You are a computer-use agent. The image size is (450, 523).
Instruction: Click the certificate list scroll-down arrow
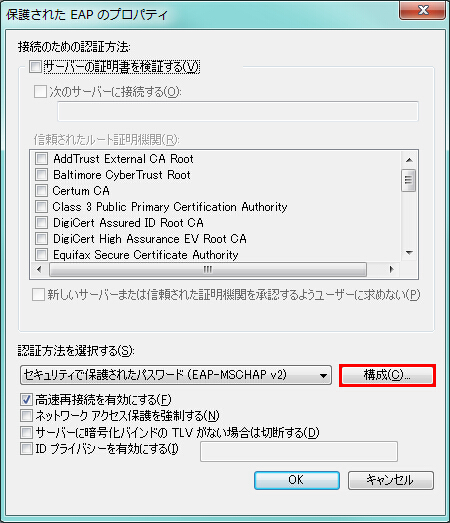click(x=409, y=253)
